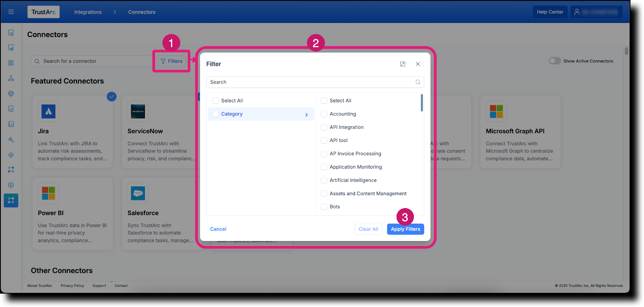The height and width of the screenshot is (307, 644).
Task: Open the About TrustArc footer link
Action: 39,286
